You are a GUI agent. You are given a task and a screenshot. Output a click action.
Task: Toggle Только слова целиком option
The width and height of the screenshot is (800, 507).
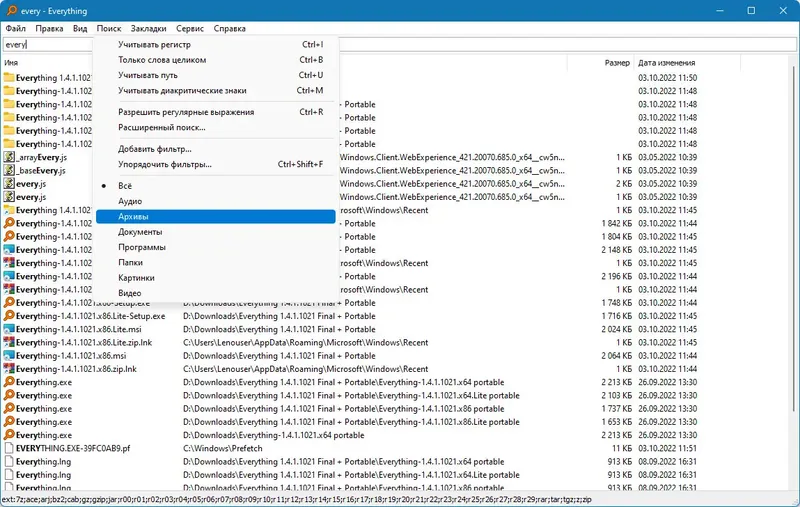point(216,60)
